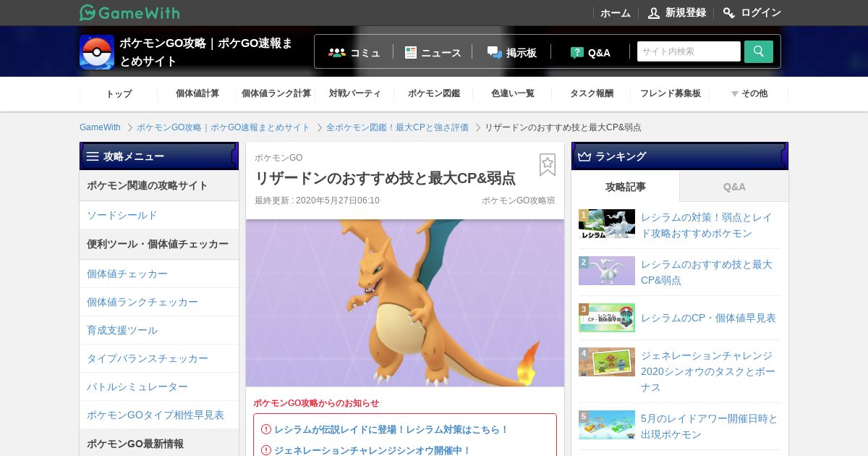Open 個体値計算 in the navigation menu
The height and width of the screenshot is (456, 868).
click(x=197, y=93)
